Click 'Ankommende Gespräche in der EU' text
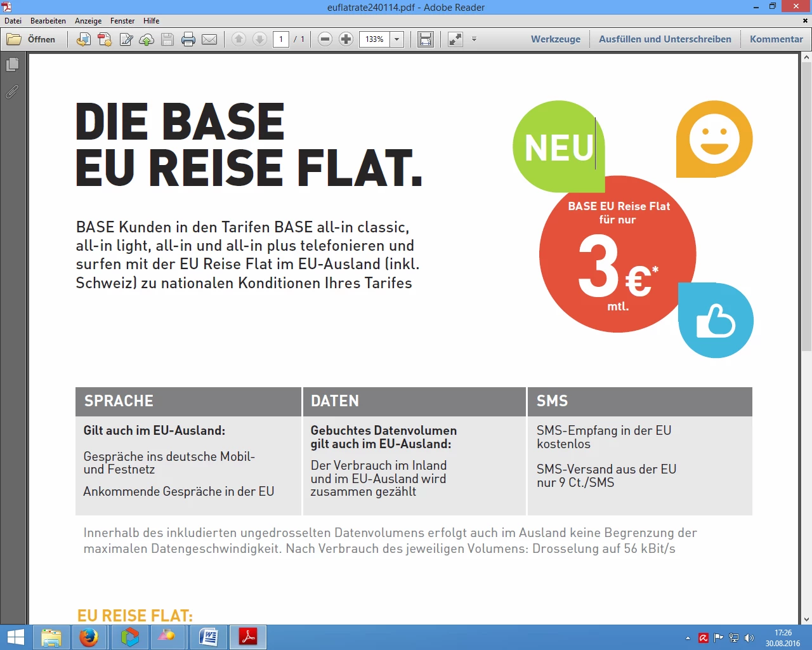The width and height of the screenshot is (812, 650). click(179, 491)
